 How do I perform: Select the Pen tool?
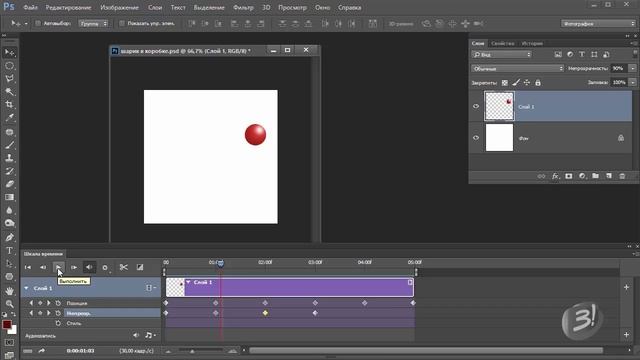click(x=9, y=237)
